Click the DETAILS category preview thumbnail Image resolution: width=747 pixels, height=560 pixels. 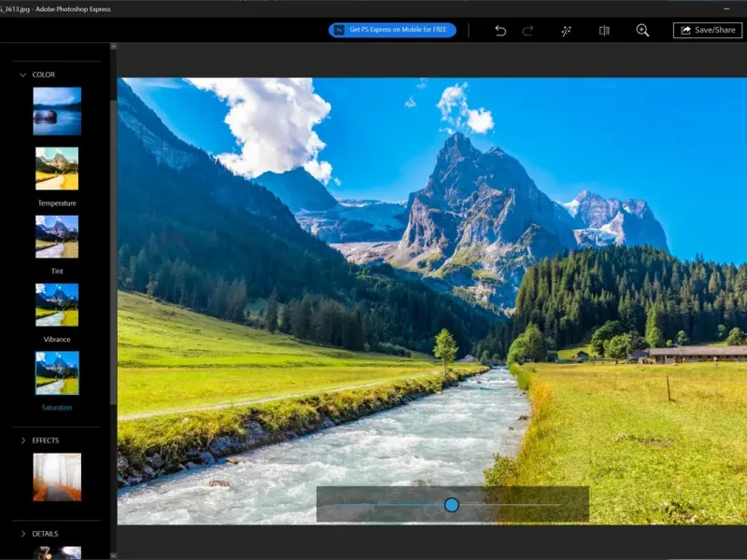57,553
